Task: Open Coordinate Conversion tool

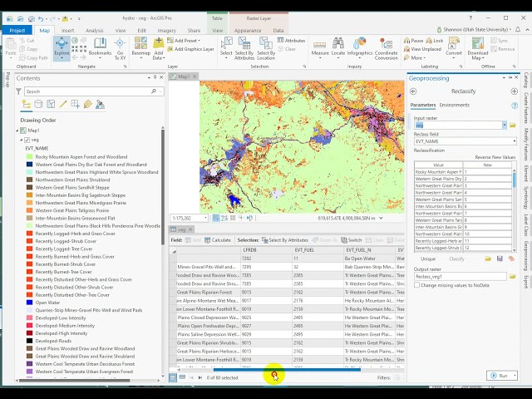Action: pos(386,48)
